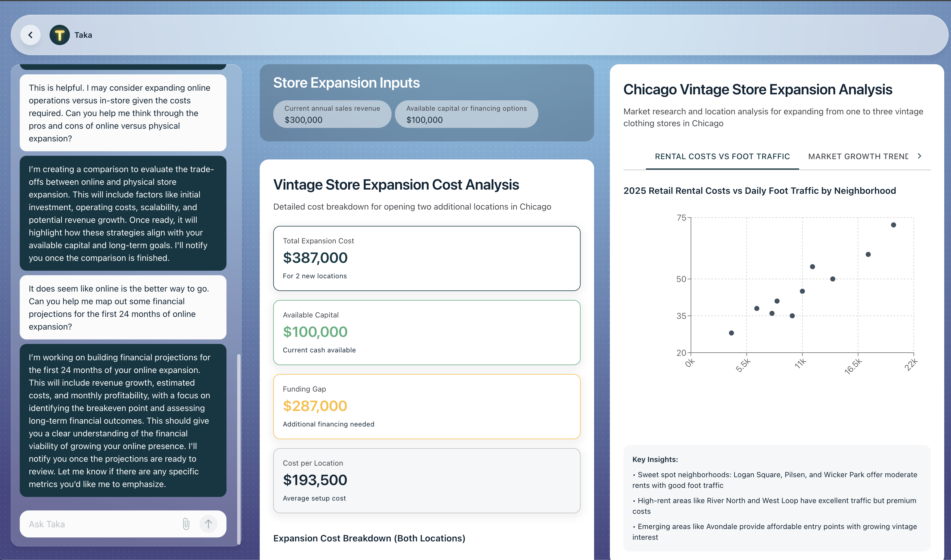Click the Additional financing needed caption
The height and width of the screenshot is (560, 951).
click(x=329, y=424)
